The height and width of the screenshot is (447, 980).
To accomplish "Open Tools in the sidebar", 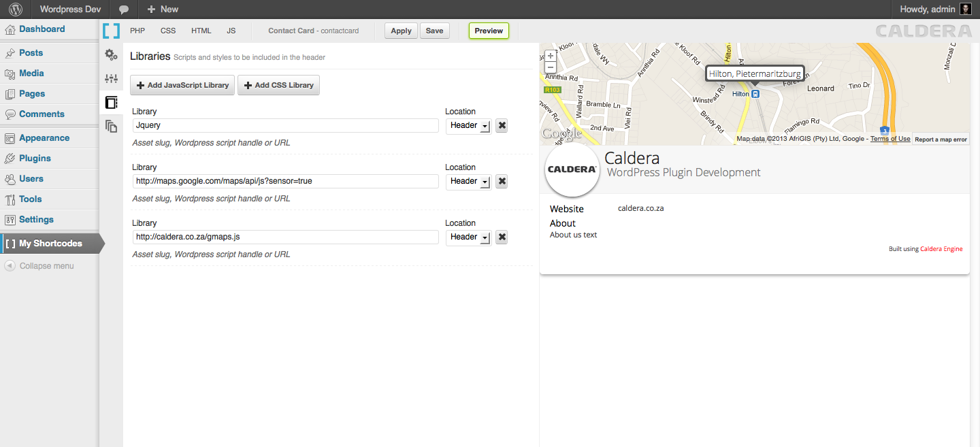I will tap(31, 199).
